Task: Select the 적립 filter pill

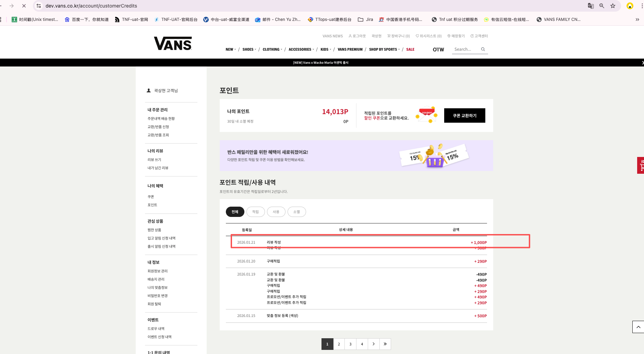Action: (255, 212)
